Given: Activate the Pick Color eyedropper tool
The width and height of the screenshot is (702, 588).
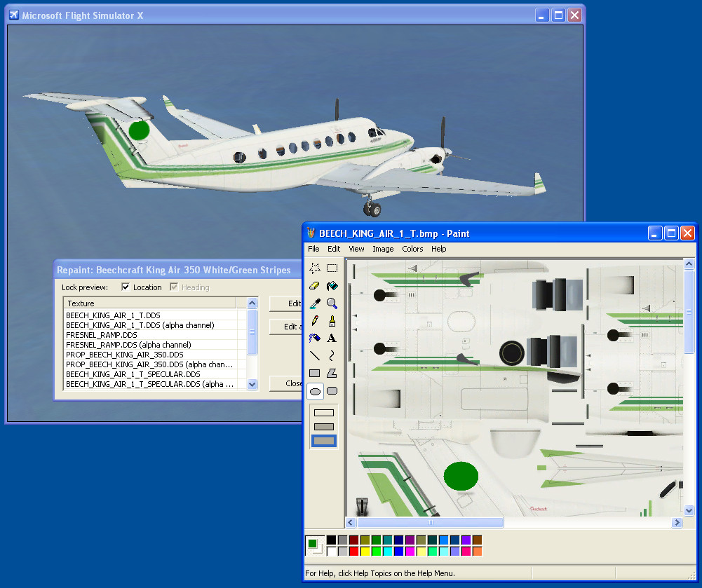Looking at the screenshot, I should click(315, 303).
